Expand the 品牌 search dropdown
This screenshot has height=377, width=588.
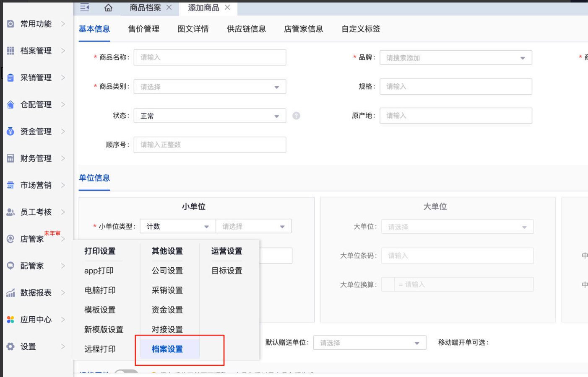455,58
